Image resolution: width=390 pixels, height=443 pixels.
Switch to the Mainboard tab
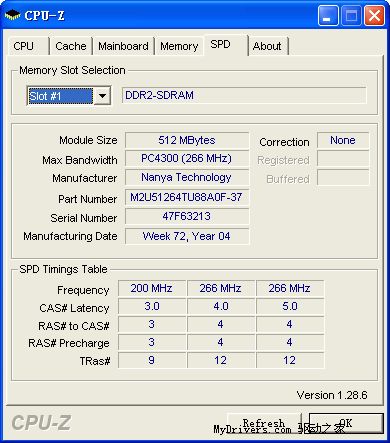tap(123, 46)
